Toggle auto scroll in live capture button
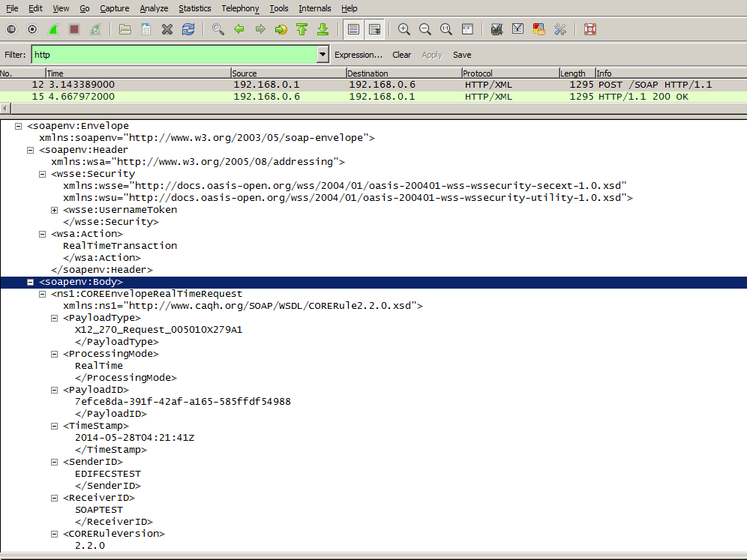The image size is (747, 560). 374,29
